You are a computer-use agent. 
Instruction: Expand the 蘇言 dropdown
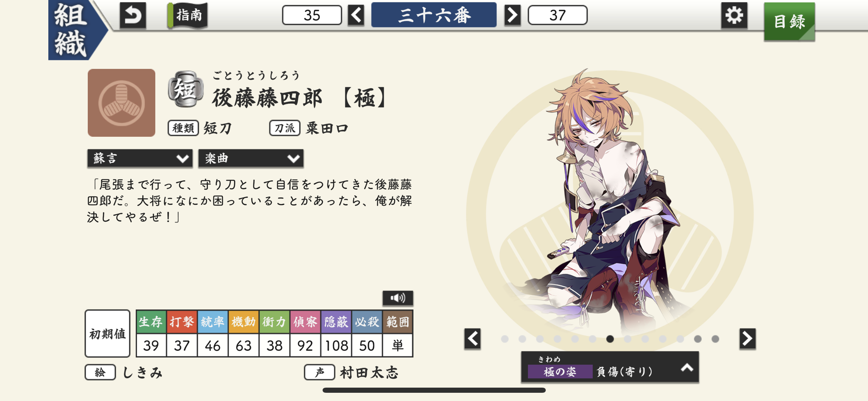click(140, 158)
